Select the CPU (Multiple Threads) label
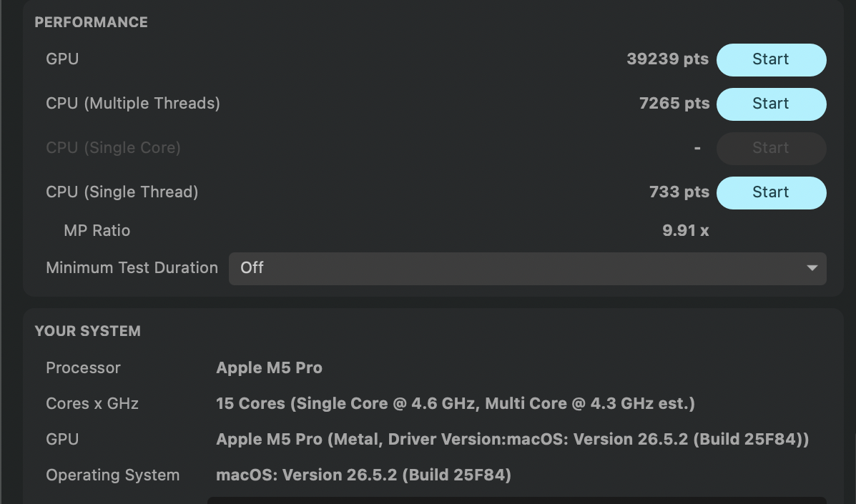The image size is (856, 504). 133,104
